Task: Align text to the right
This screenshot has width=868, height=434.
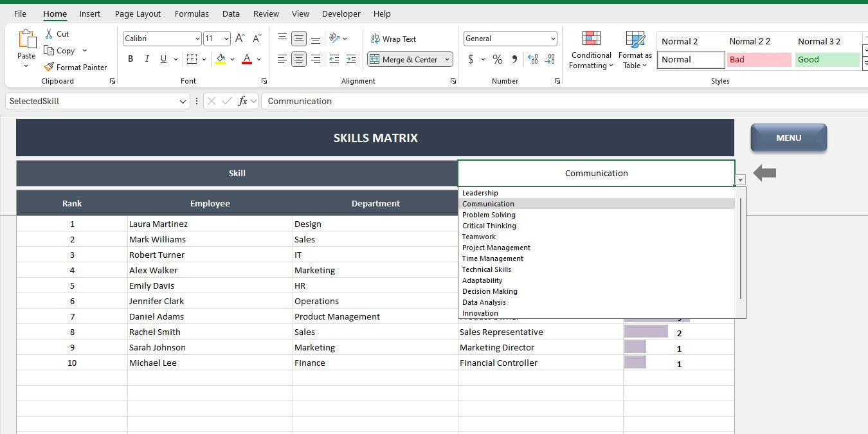Action: (316, 59)
